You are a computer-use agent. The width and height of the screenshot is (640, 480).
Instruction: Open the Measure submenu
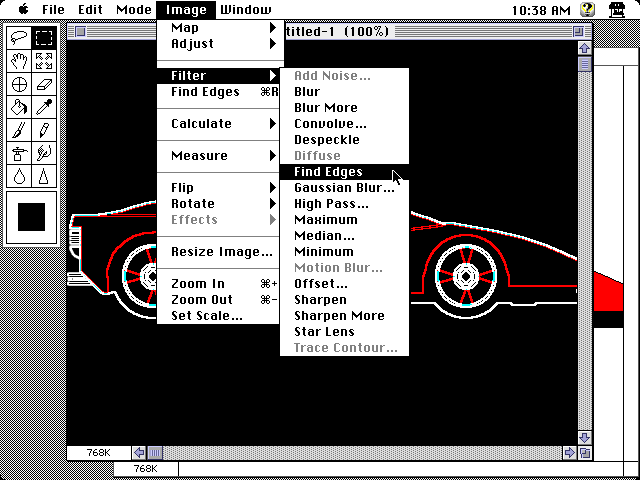coord(220,156)
